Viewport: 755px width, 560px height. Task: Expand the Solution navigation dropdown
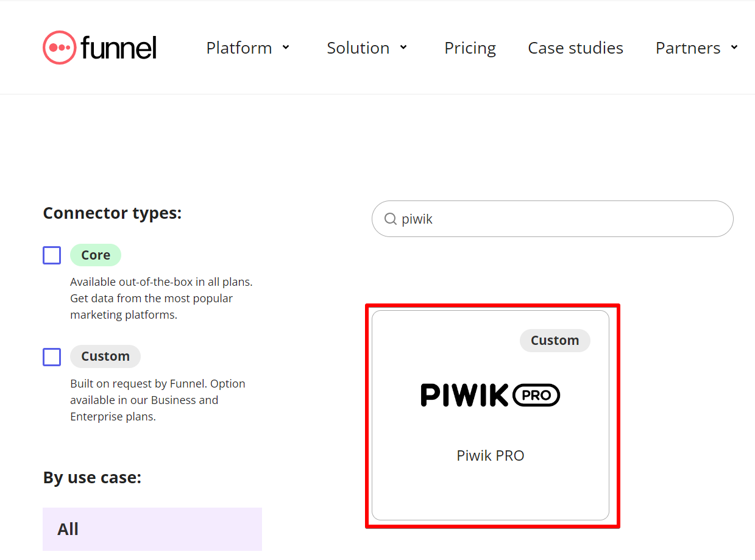367,48
